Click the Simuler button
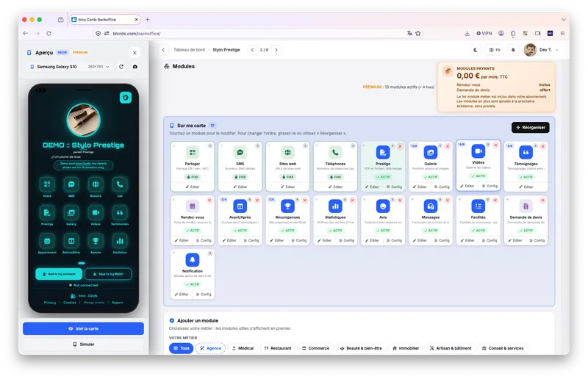Screen dimensions: 588x379 pos(83,344)
